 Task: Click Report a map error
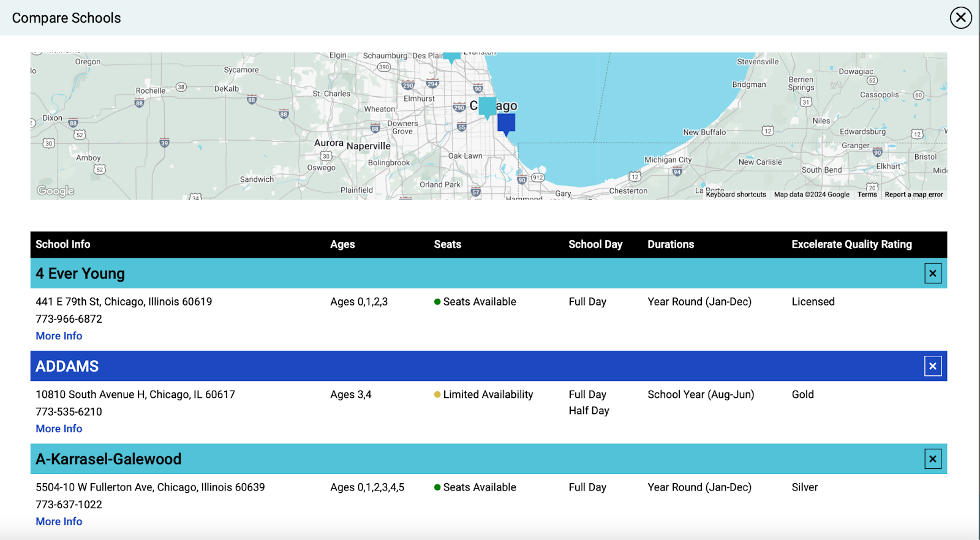tap(913, 195)
